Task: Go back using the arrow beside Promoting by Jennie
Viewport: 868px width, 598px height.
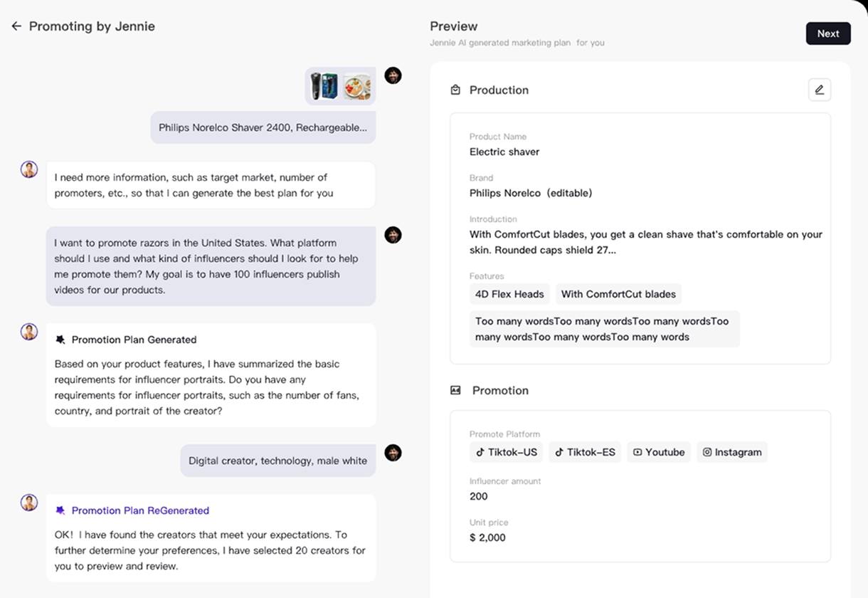Action: point(16,26)
